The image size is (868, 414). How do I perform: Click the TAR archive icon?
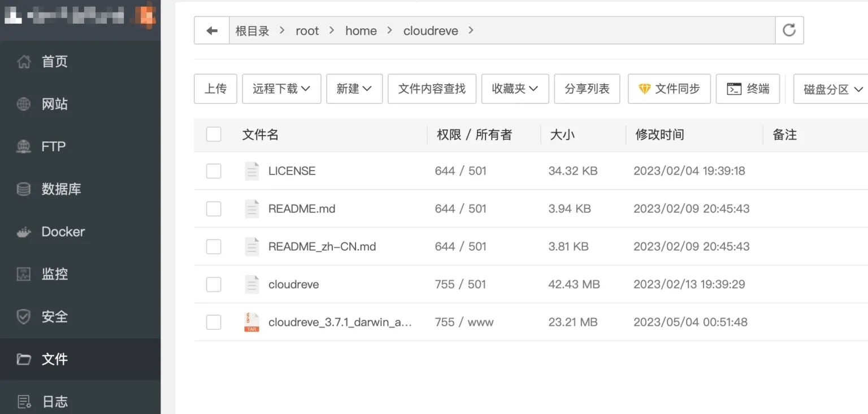click(x=251, y=323)
